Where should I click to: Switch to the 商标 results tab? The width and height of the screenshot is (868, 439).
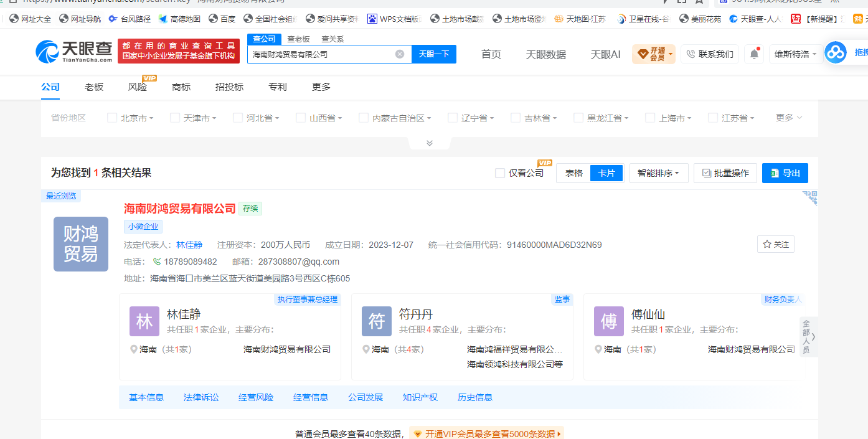(181, 87)
